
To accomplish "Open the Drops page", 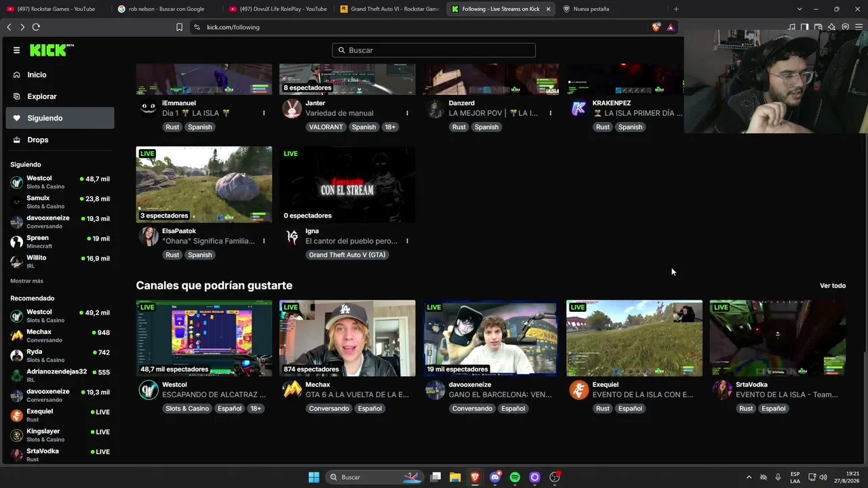I will tap(60, 140).
